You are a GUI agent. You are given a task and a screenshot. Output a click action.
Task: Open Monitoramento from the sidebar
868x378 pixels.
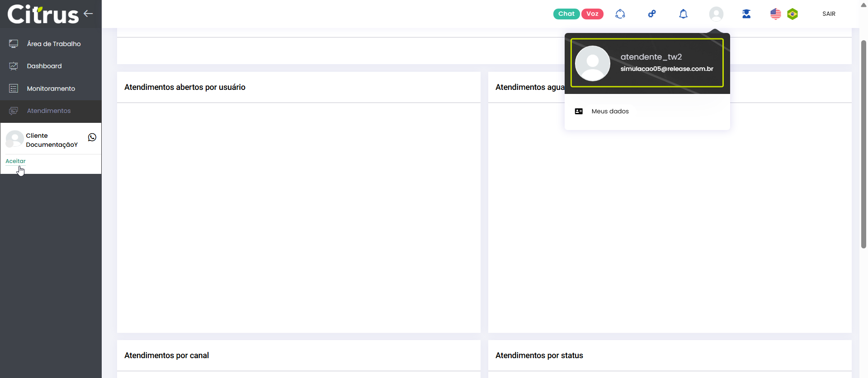click(x=51, y=89)
